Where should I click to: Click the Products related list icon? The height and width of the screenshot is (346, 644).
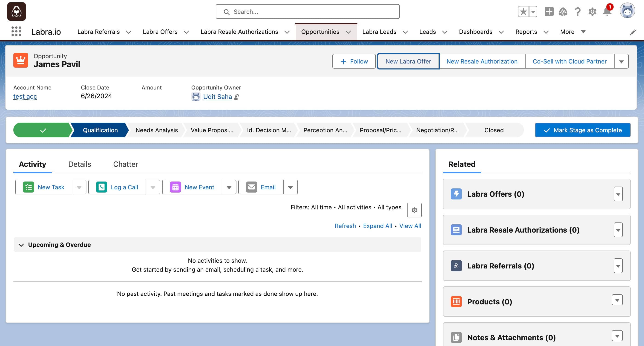click(x=456, y=302)
